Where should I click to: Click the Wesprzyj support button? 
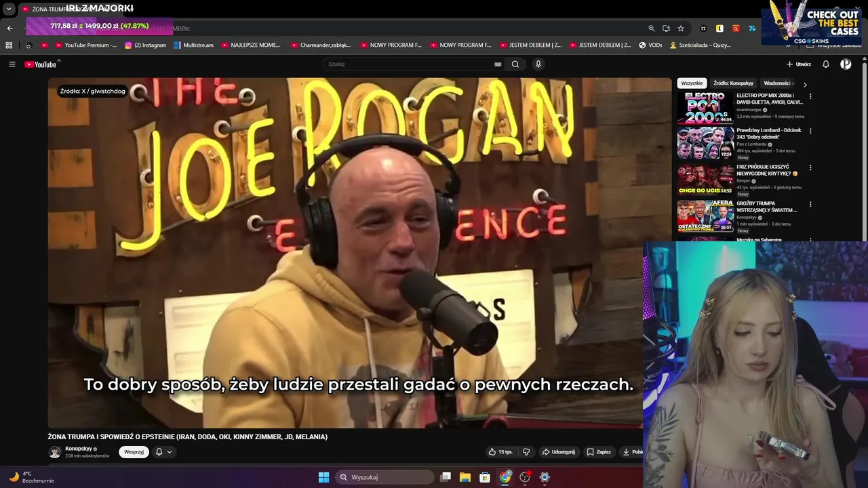point(134,452)
